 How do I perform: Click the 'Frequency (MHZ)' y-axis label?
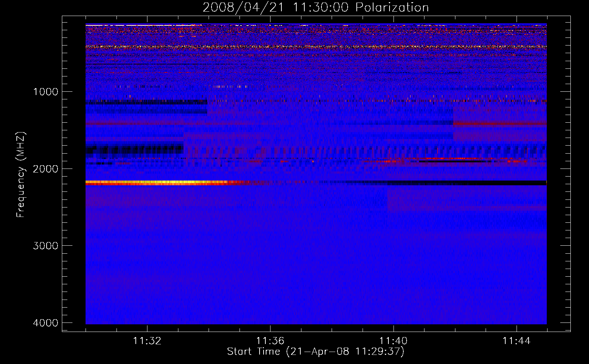tap(21, 175)
